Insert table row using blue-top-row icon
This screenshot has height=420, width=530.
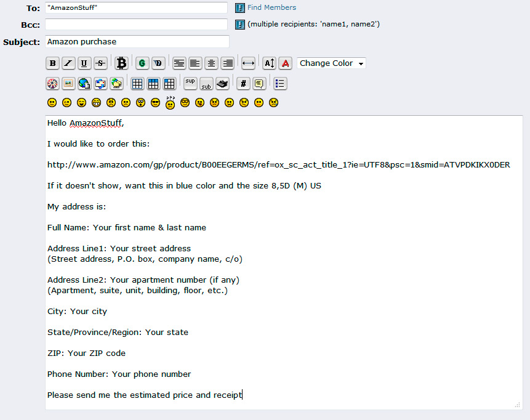[153, 84]
